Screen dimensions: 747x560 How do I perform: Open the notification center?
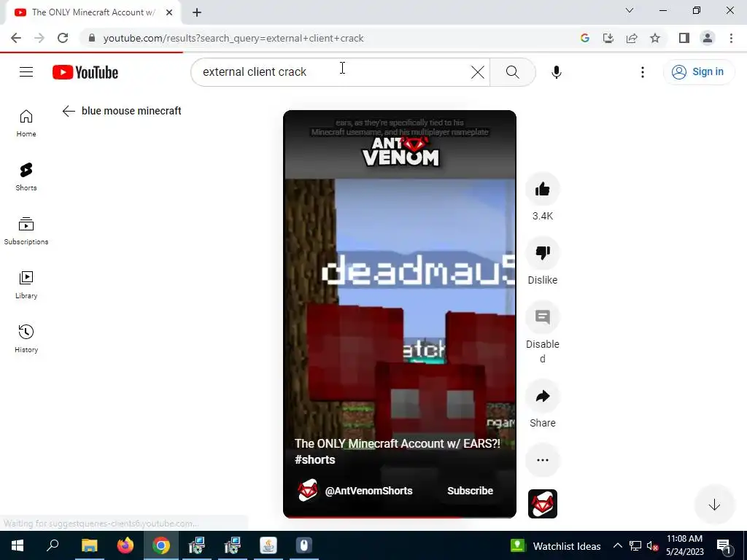click(x=724, y=545)
